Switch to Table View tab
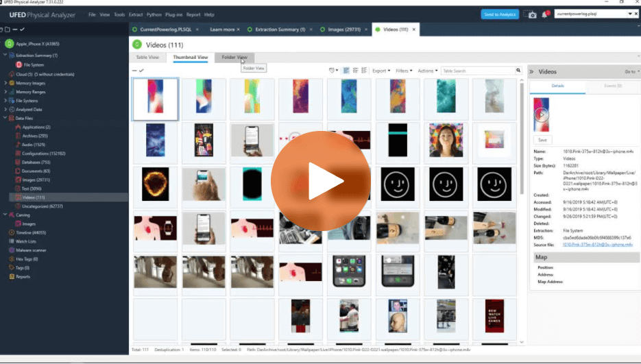 tap(147, 58)
